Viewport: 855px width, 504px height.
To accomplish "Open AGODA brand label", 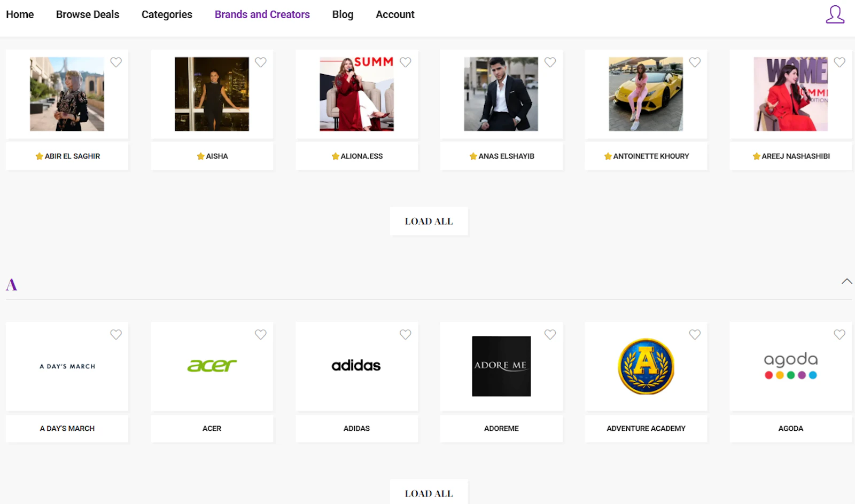I will tap(791, 428).
